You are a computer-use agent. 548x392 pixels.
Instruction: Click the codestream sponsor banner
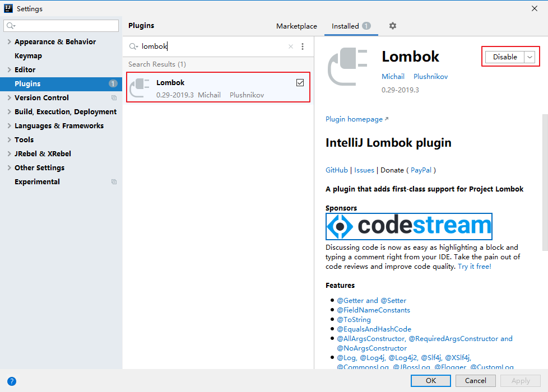coord(408,226)
